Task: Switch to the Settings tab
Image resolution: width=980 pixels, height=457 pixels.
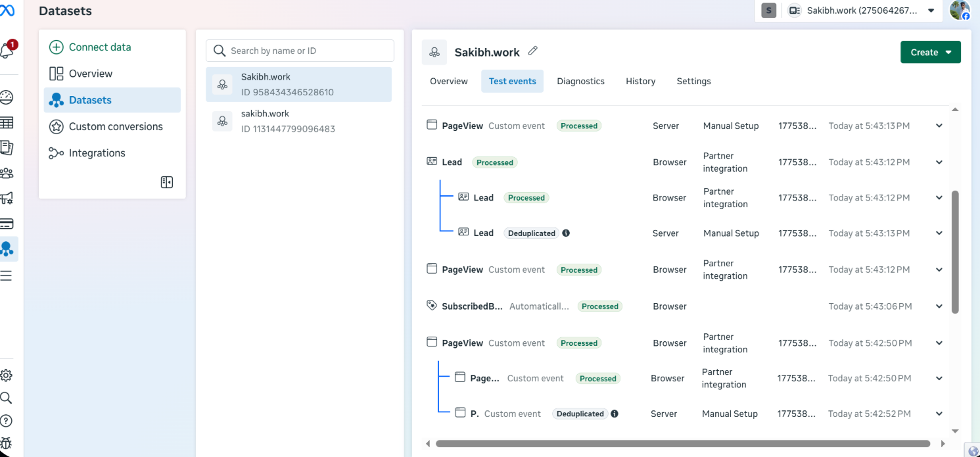Action: [x=693, y=81]
